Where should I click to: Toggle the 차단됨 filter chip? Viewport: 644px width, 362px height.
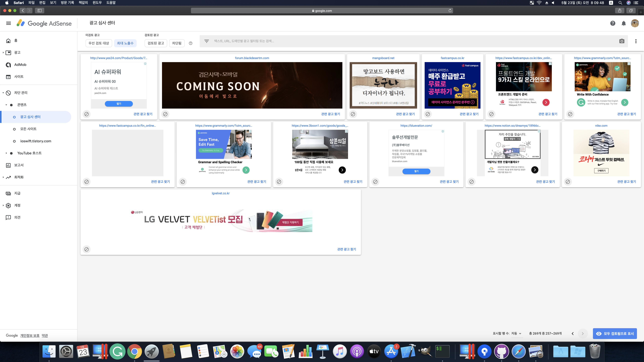click(177, 43)
